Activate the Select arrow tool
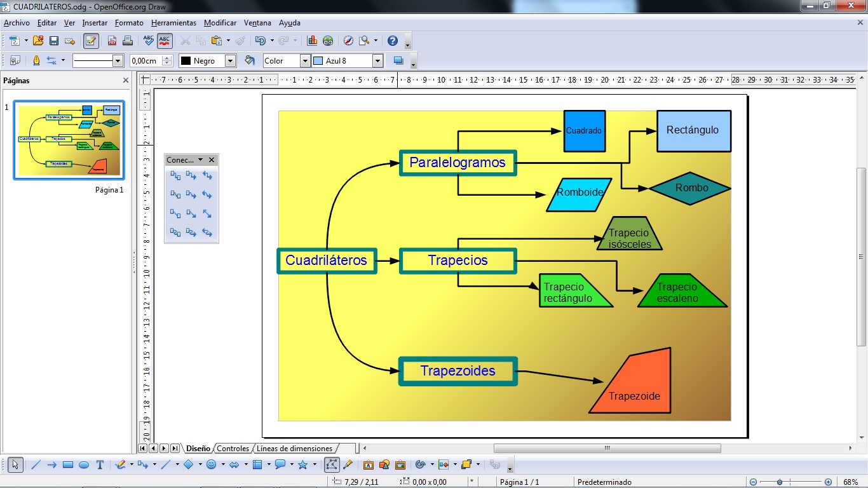The width and height of the screenshot is (868, 488). (15, 464)
